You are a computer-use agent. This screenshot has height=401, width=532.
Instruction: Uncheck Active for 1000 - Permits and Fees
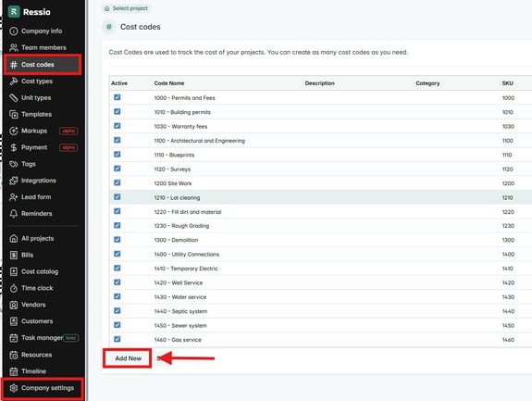118,97
